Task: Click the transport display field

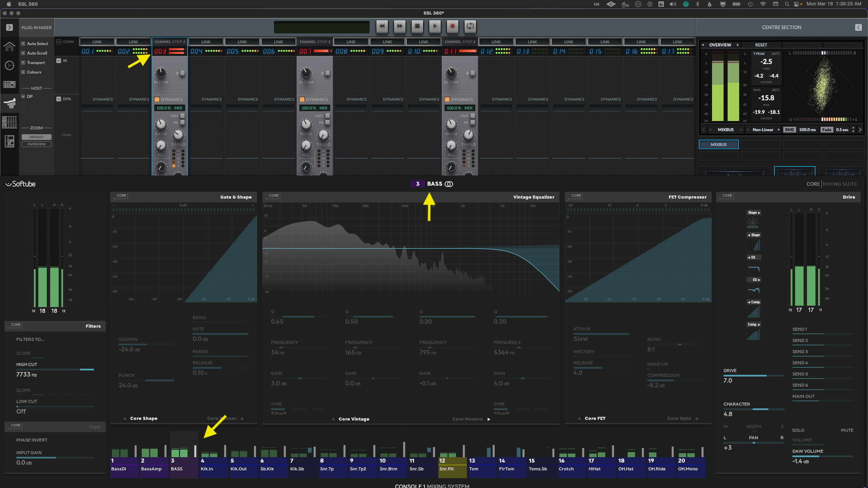Action: [x=321, y=27]
